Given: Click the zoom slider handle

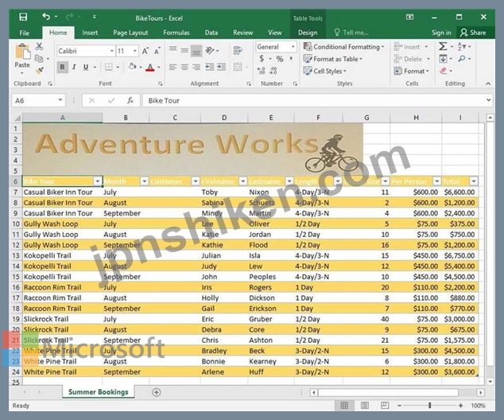Looking at the screenshot, I should 430,405.
